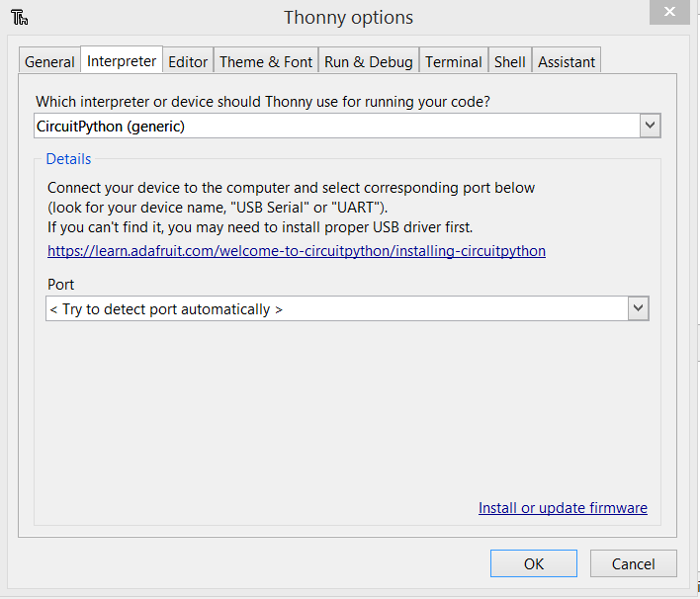
Task: Click the Port label text
Action: click(x=60, y=285)
